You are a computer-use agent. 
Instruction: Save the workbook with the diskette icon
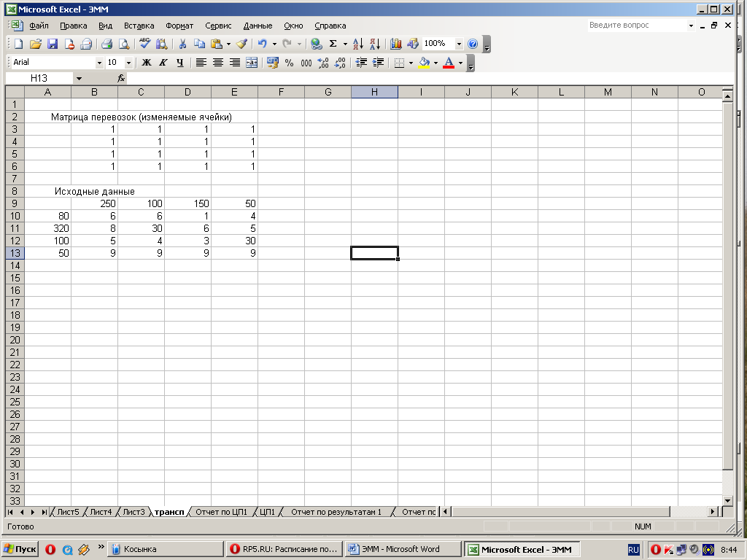point(53,44)
